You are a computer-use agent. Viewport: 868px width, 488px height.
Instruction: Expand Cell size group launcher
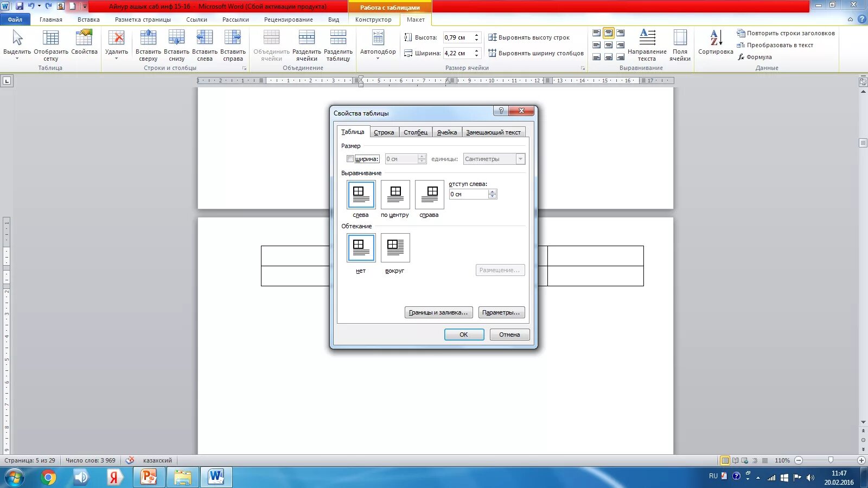583,68
